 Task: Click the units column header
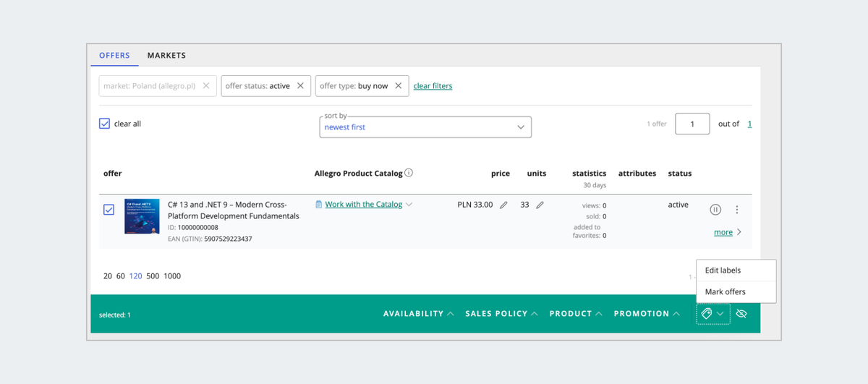click(x=537, y=174)
